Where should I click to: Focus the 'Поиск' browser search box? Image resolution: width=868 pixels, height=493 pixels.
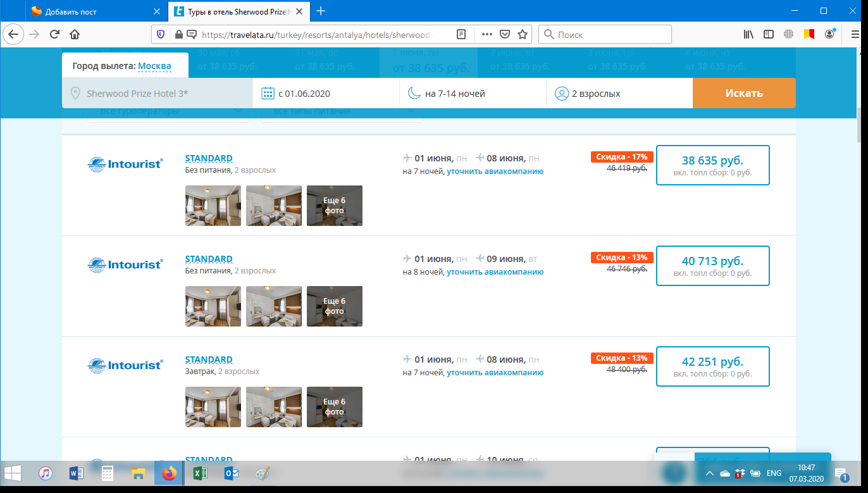[x=604, y=34]
